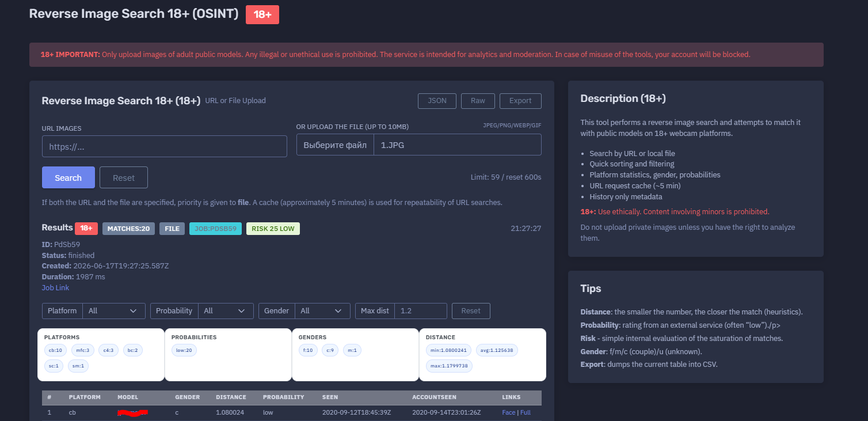Sort the table by the Distance column header
Viewport: 868px width, 421px height.
pyautogui.click(x=231, y=397)
